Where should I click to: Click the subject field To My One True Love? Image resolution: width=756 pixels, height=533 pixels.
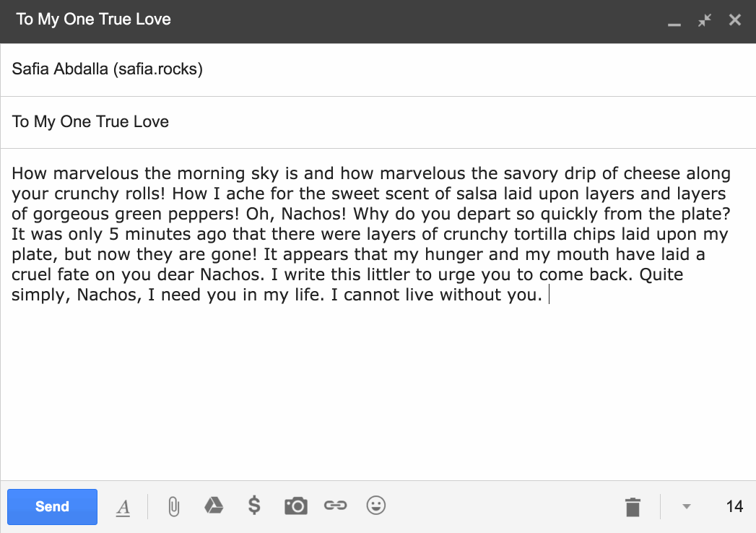click(378, 122)
